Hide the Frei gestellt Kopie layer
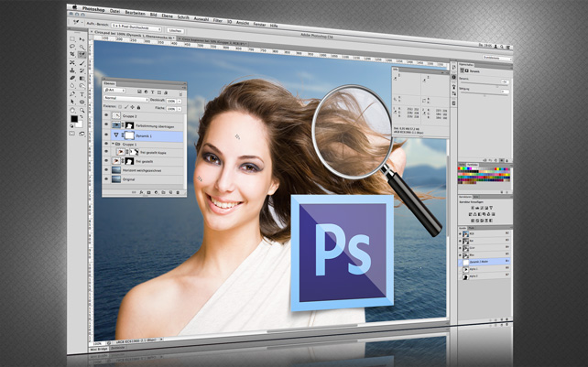 (106, 151)
